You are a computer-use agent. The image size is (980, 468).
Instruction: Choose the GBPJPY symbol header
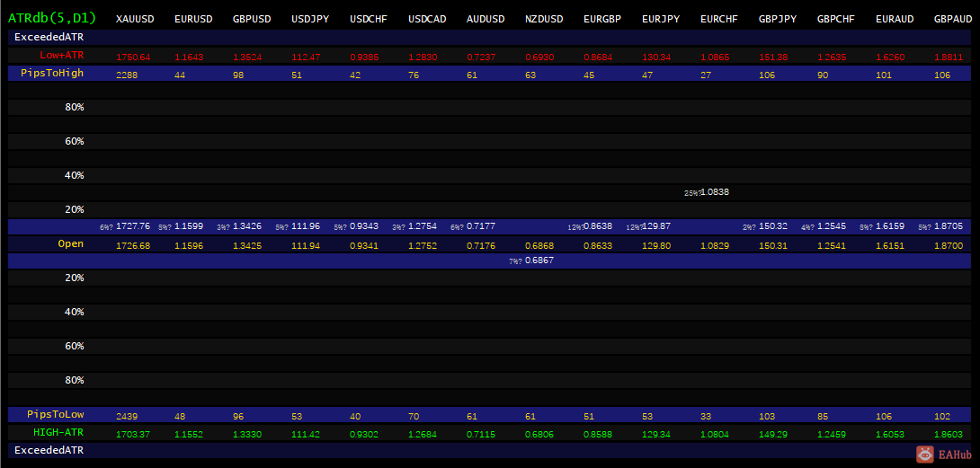[x=778, y=20]
